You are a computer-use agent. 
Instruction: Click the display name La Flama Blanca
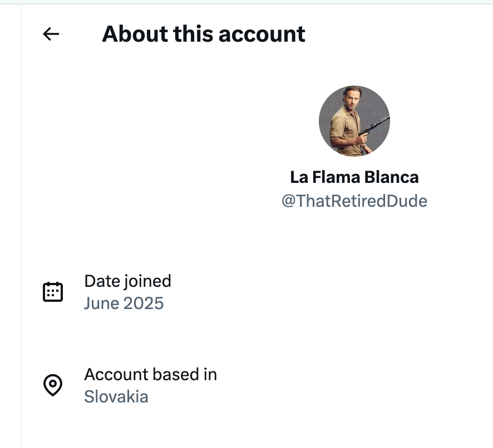coord(354,177)
